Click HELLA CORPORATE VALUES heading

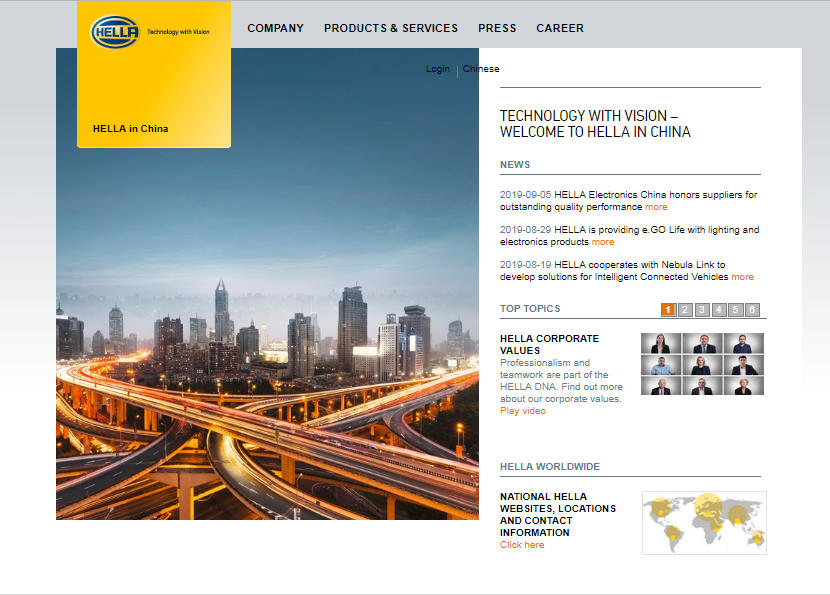coord(549,345)
